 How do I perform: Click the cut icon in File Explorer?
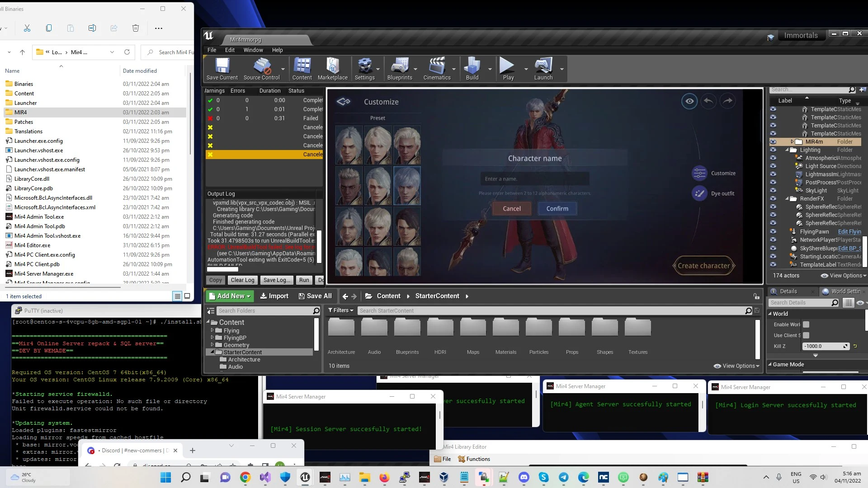[x=27, y=28]
